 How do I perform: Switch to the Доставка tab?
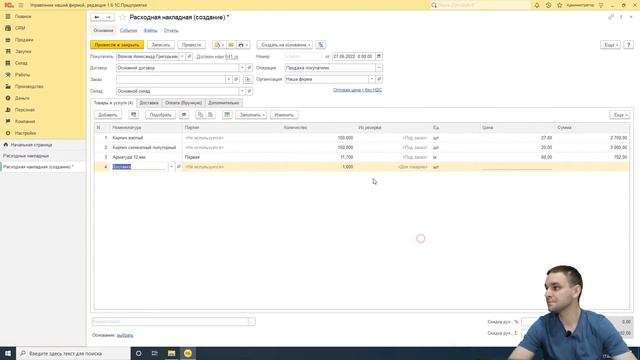149,103
